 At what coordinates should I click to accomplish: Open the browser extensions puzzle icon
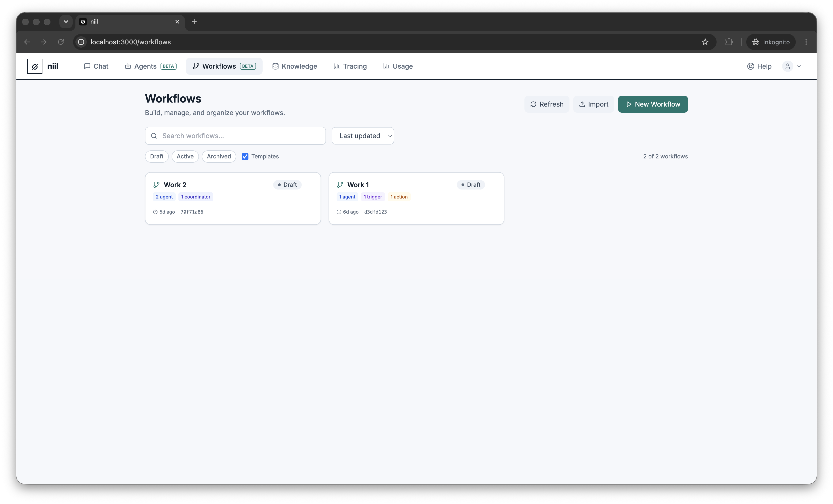coord(729,42)
